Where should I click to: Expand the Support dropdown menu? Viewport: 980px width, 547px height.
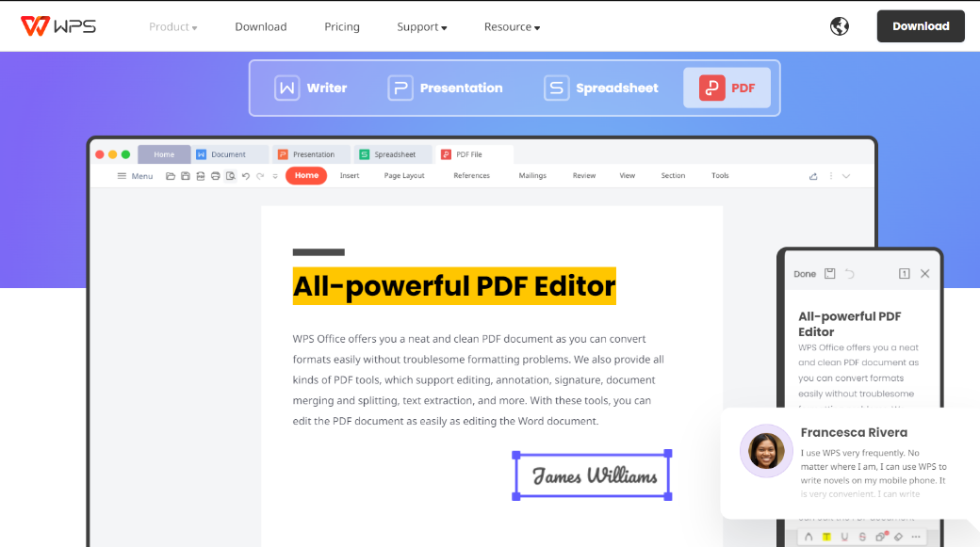(x=422, y=27)
